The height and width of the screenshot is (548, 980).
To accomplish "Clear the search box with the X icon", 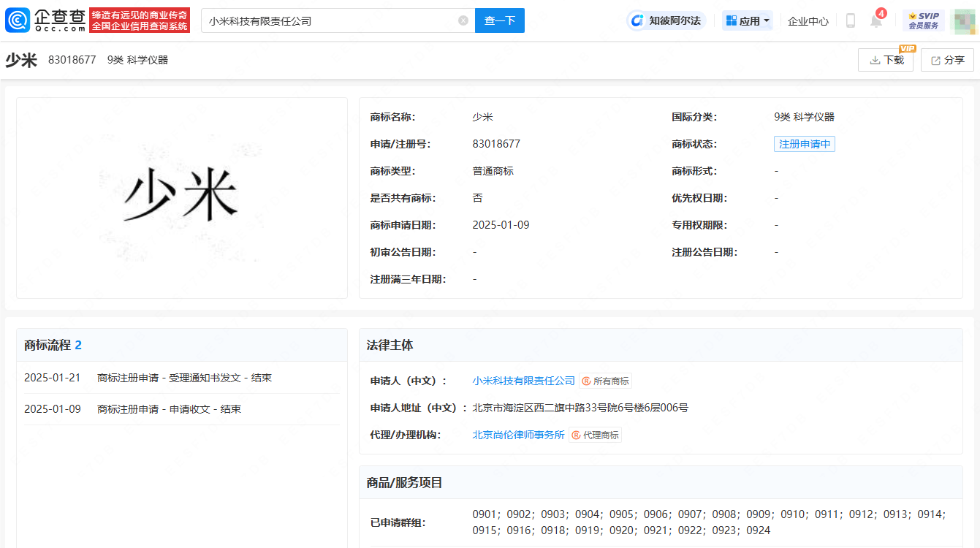I will [x=463, y=20].
